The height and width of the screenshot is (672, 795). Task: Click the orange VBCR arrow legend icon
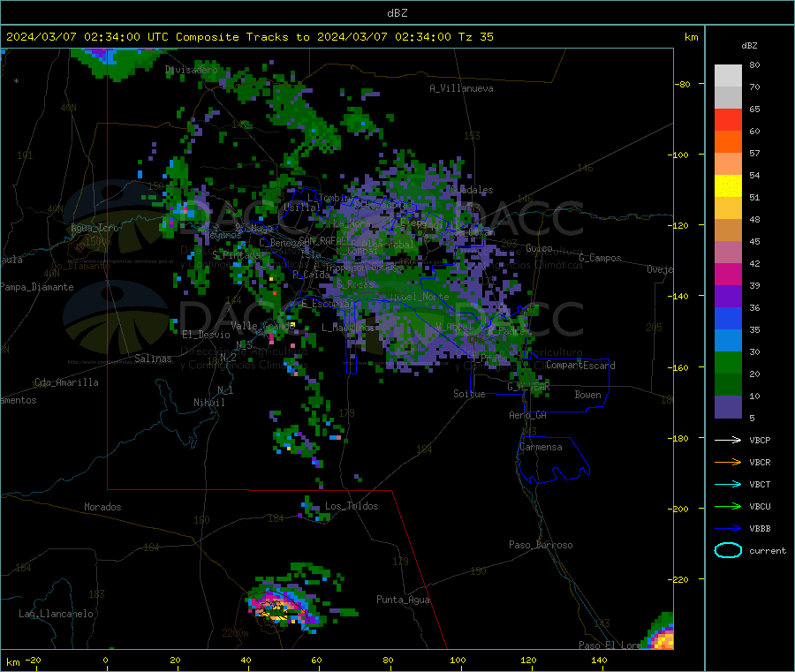click(x=728, y=462)
